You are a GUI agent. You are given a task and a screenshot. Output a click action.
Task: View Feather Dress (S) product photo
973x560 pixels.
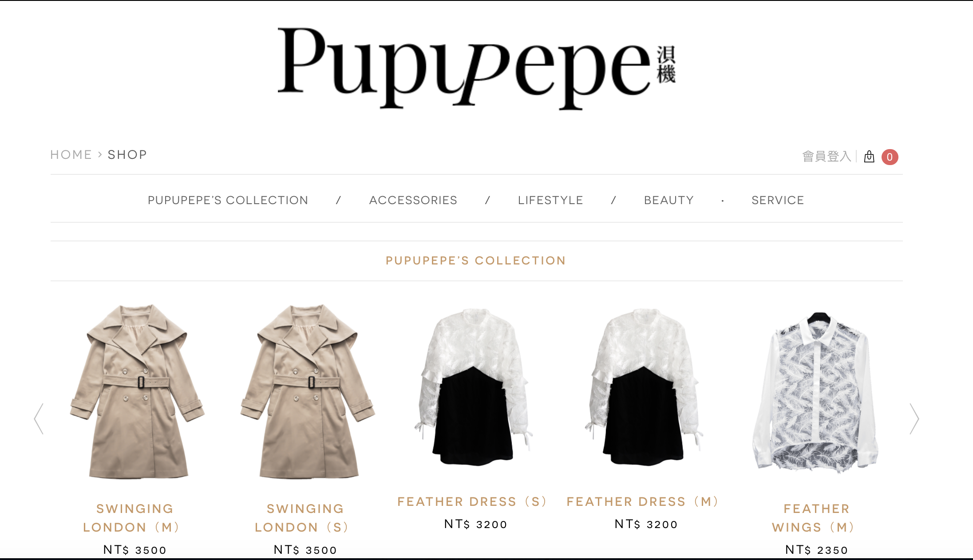(475, 387)
